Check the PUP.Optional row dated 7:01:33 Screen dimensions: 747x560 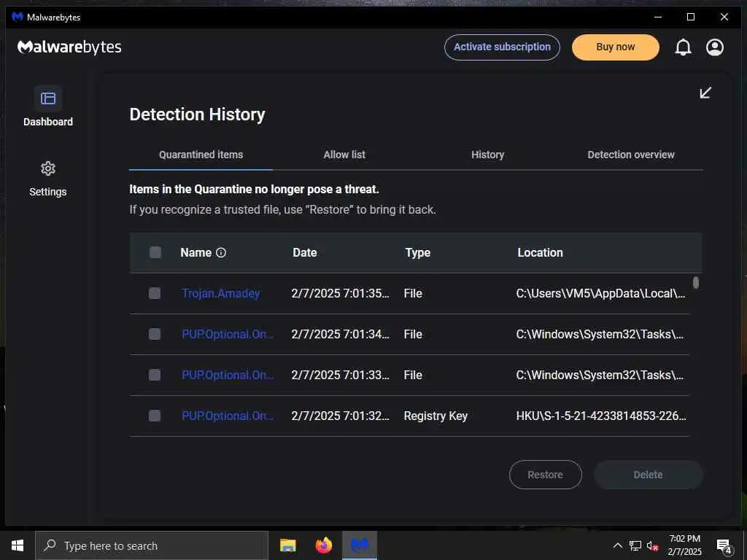pyautogui.click(x=155, y=376)
